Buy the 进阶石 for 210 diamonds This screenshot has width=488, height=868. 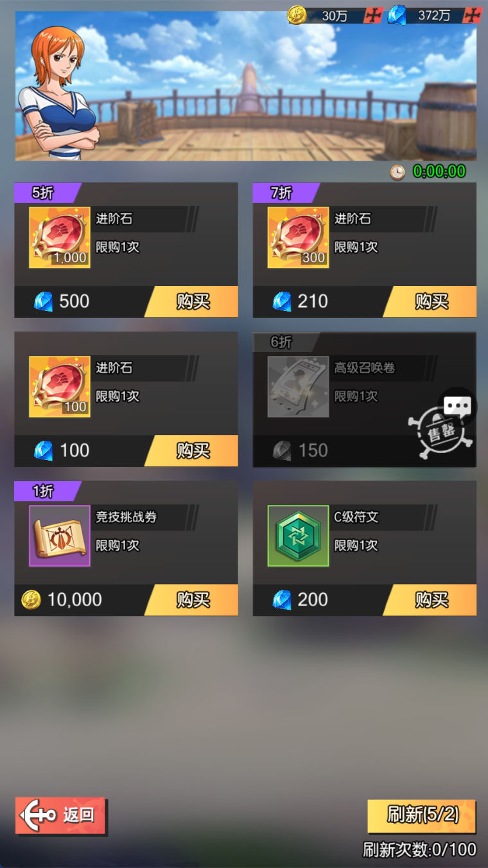430,301
